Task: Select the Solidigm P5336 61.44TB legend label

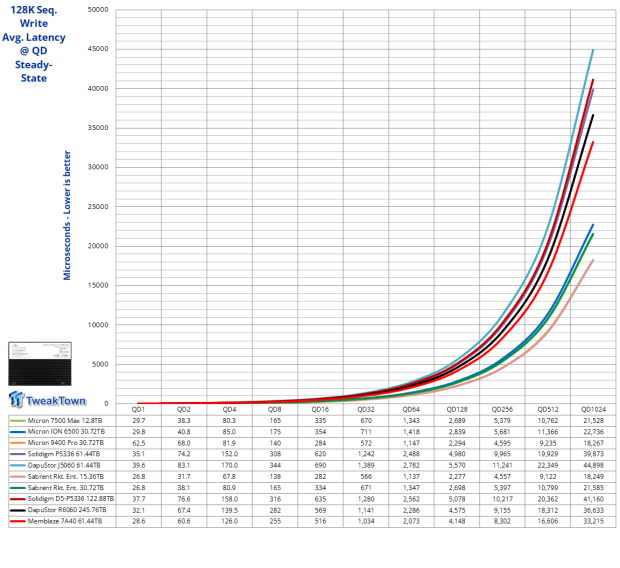Action: 64,454
